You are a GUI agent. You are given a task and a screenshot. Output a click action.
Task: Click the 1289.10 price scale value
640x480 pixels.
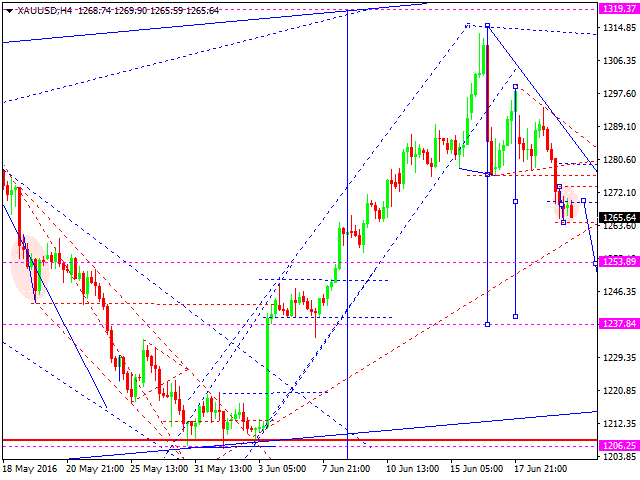tap(620, 127)
